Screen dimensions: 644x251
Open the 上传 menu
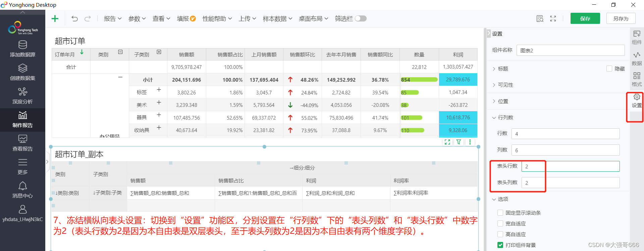pyautogui.click(x=247, y=18)
